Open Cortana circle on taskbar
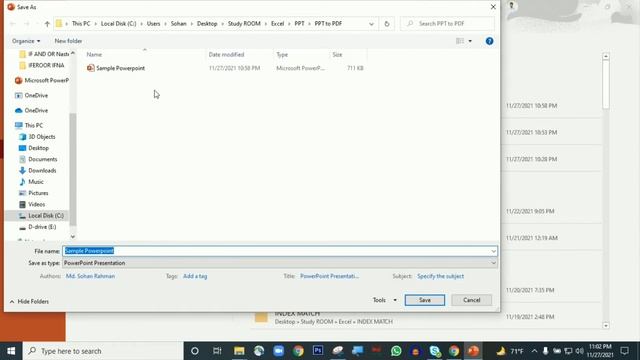Viewport: 640px width, 360px height. click(x=195, y=351)
